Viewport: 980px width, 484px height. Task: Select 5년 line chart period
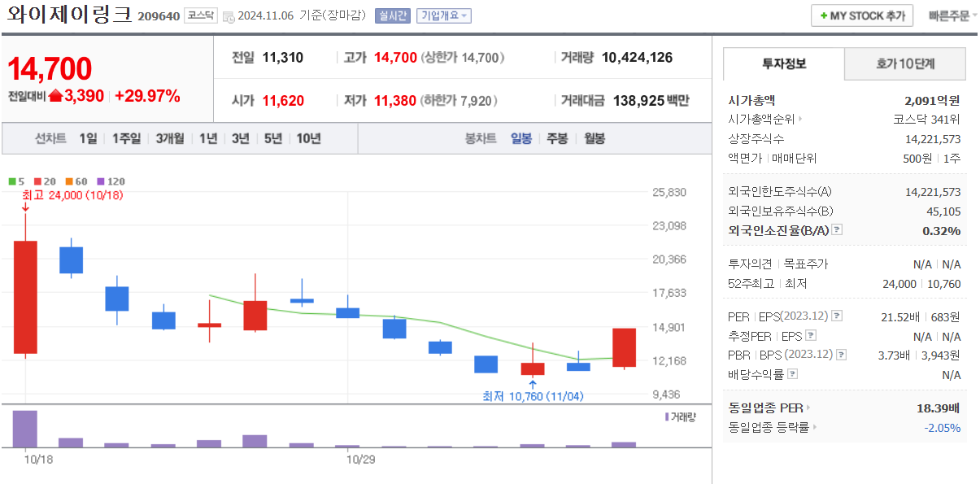tap(272, 138)
